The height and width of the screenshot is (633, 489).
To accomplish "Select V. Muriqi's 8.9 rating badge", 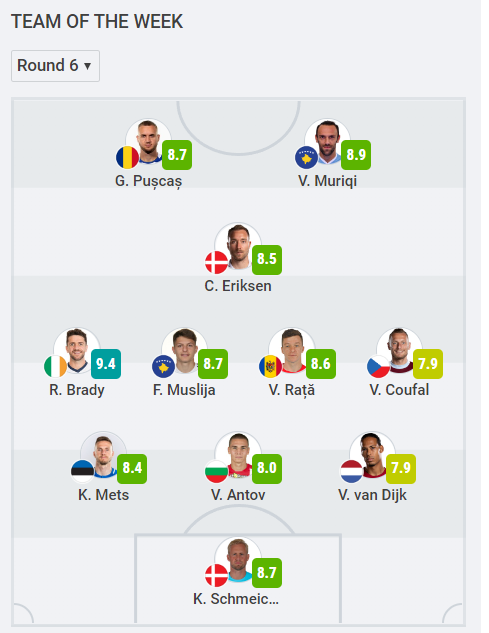I will point(356,155).
